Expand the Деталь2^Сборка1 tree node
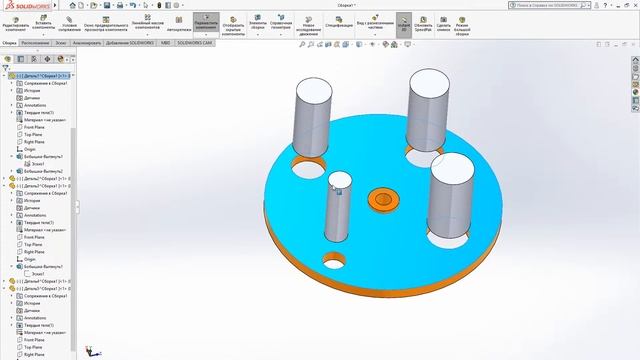Image resolution: width=640 pixels, height=360 pixels. point(4,178)
